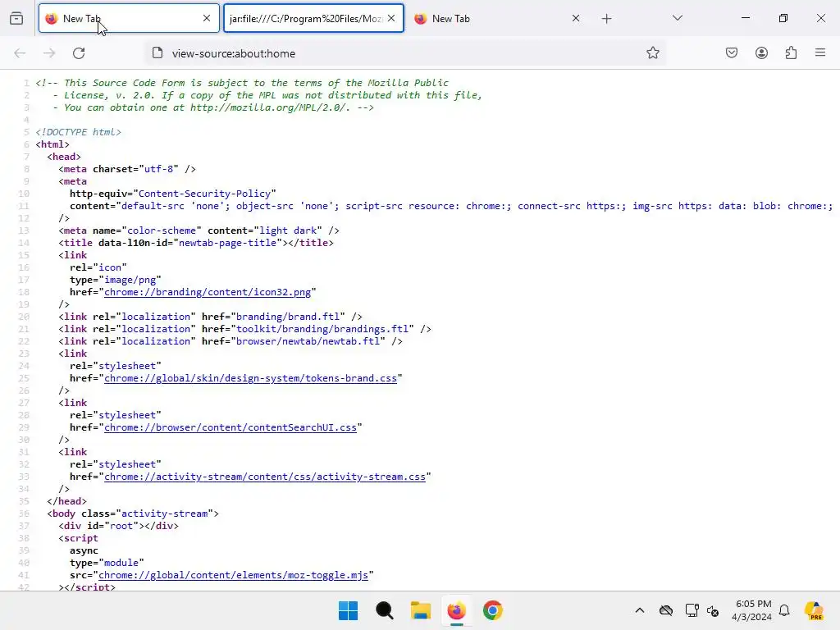Click the <!DOCTYPE html> source line

pos(79,132)
